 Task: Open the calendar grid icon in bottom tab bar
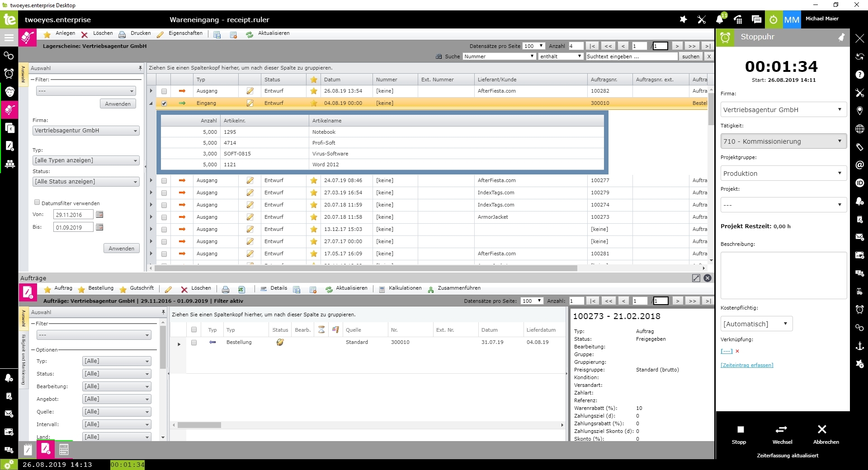pyautogui.click(x=64, y=450)
